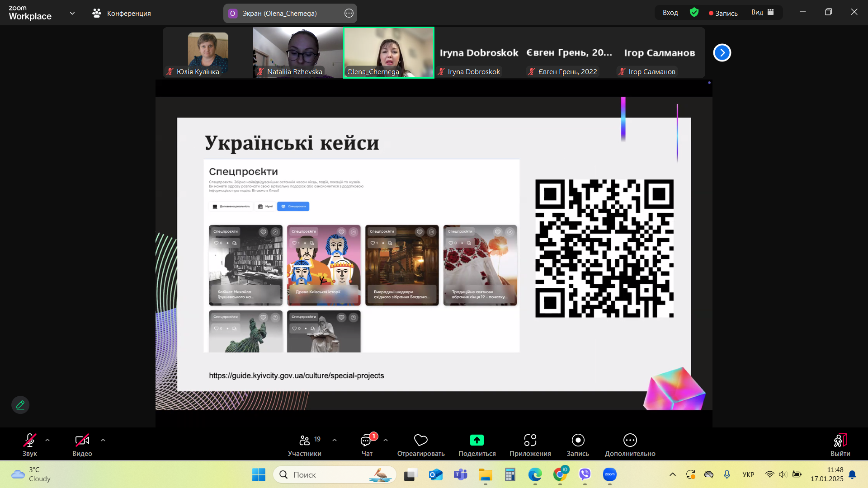Open Древо Київської історії project card
868x488 pixels.
tap(324, 265)
